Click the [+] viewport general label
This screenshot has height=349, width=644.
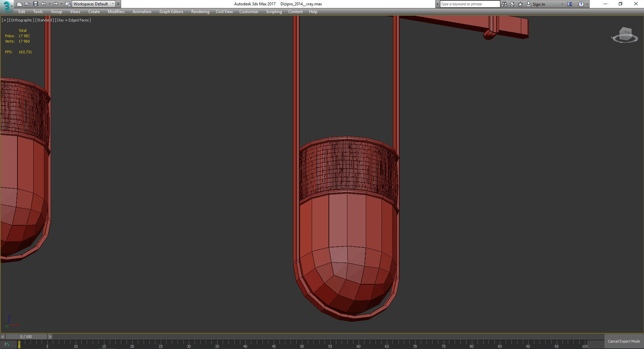point(5,20)
